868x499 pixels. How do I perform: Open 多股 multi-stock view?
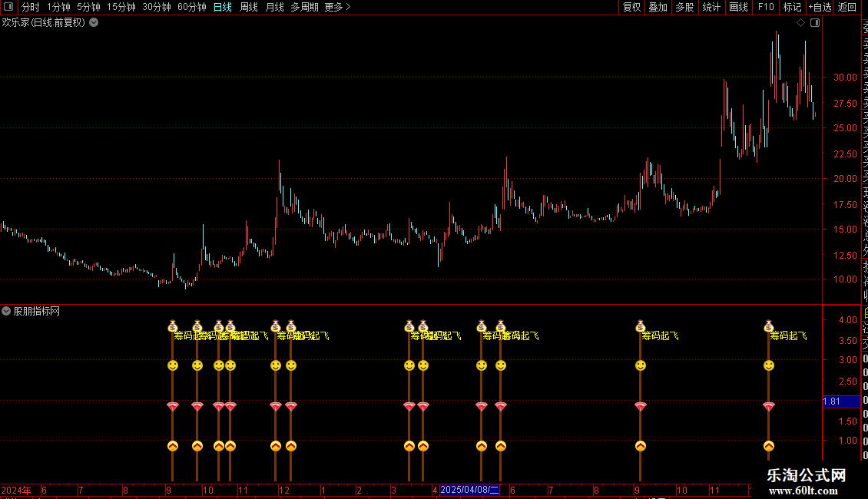coord(684,7)
